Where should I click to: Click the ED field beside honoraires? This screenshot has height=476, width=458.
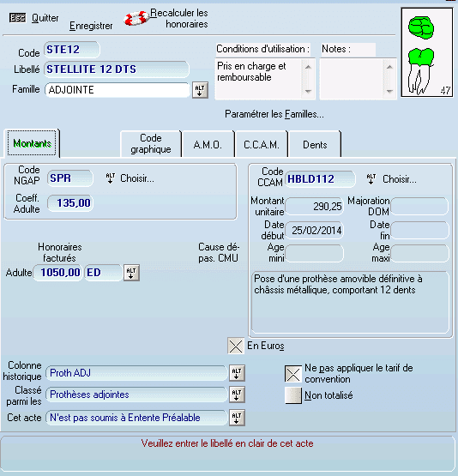click(103, 273)
